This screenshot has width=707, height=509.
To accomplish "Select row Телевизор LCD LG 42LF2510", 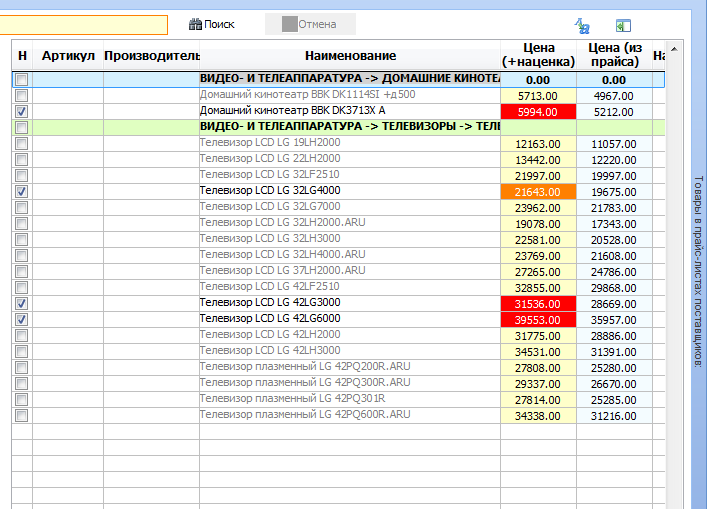I will [x=338, y=288].
